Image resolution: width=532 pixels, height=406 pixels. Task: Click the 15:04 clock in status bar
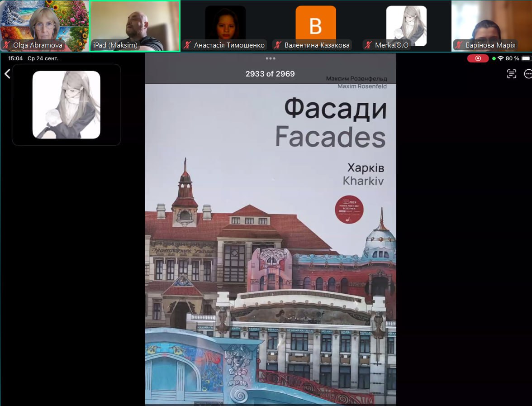(15, 58)
